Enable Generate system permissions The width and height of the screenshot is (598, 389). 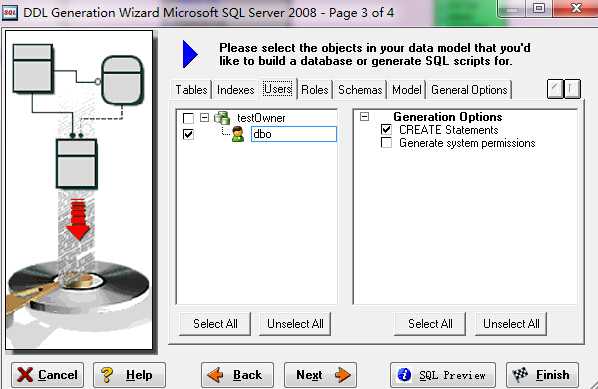pyautogui.click(x=386, y=143)
